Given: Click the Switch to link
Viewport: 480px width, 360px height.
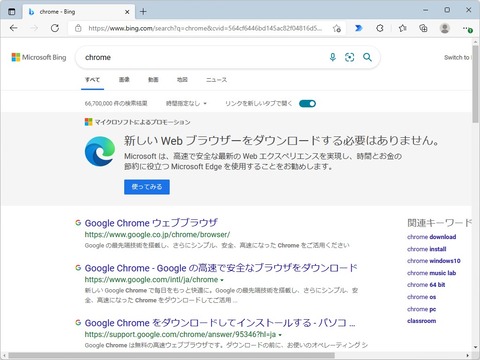Looking at the screenshot, I should click(457, 57).
